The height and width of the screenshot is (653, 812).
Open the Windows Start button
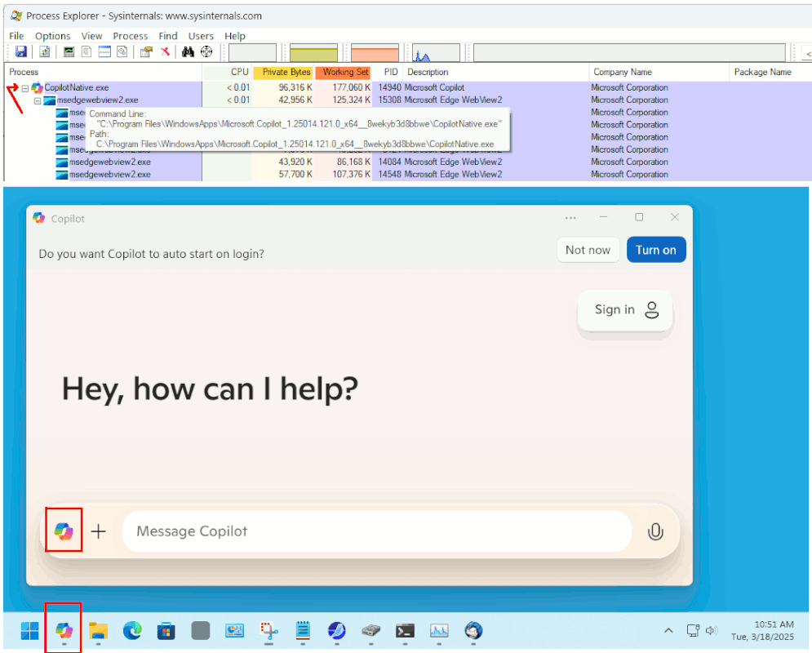[29, 631]
